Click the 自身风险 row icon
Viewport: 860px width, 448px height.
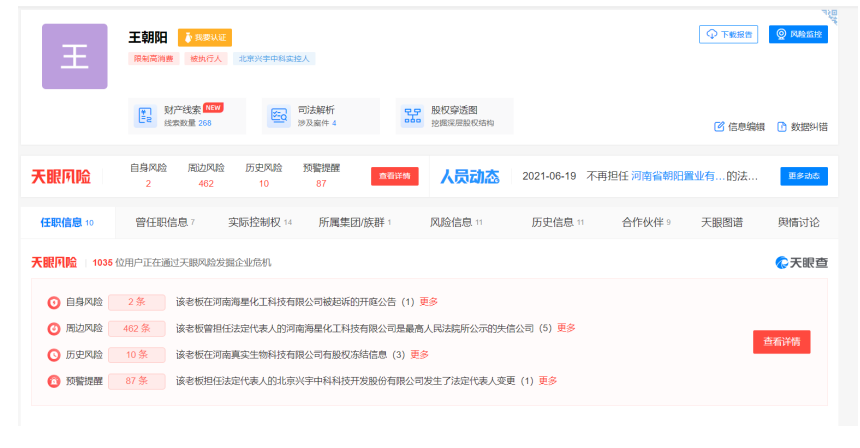click(x=53, y=302)
